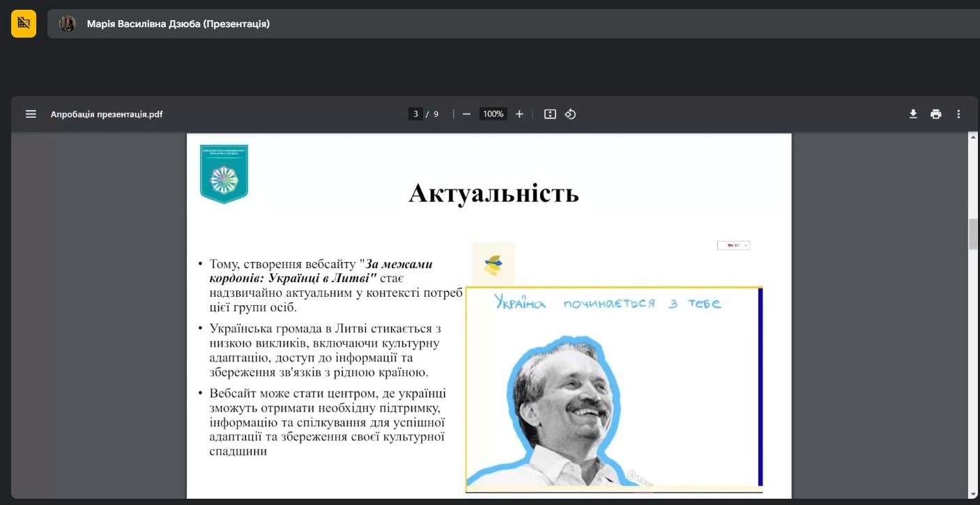980x505 pixels.
Task: Click the university emblem on the slide
Action: click(x=224, y=174)
